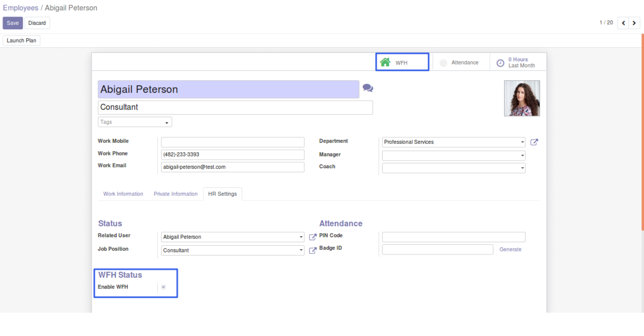
Task: Toggle the Enable WFH checkbox
Action: pyautogui.click(x=163, y=287)
